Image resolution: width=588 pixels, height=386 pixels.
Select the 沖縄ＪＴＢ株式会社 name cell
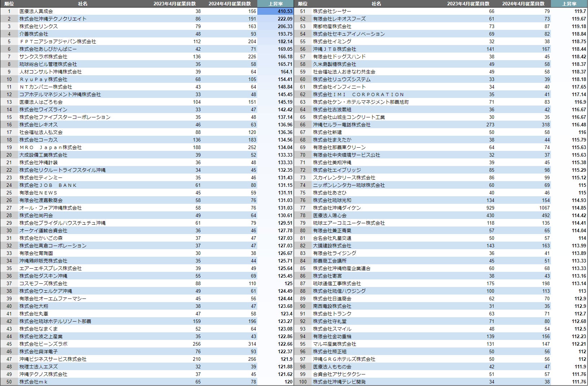(335, 49)
